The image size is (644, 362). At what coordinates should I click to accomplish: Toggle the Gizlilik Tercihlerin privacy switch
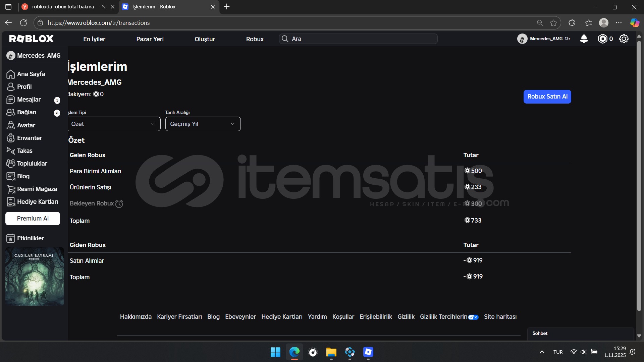473,317
